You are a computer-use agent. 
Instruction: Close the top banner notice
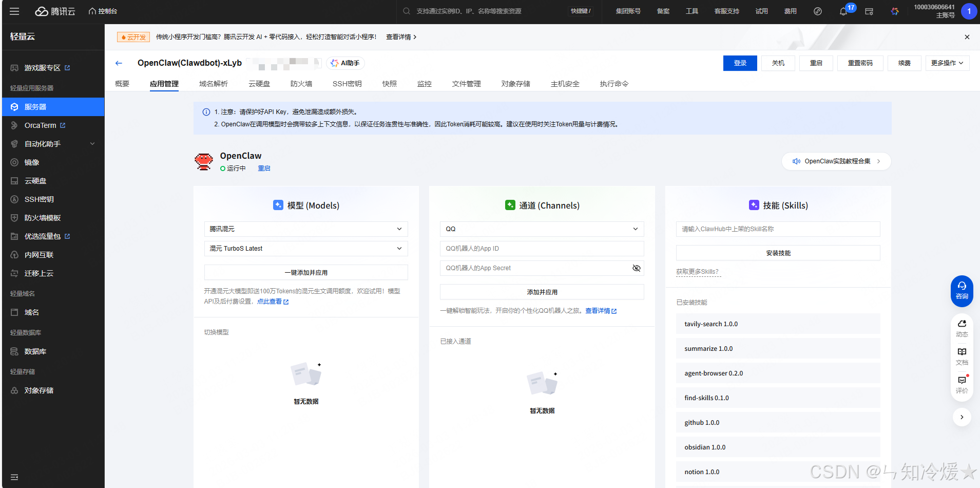pyautogui.click(x=967, y=37)
